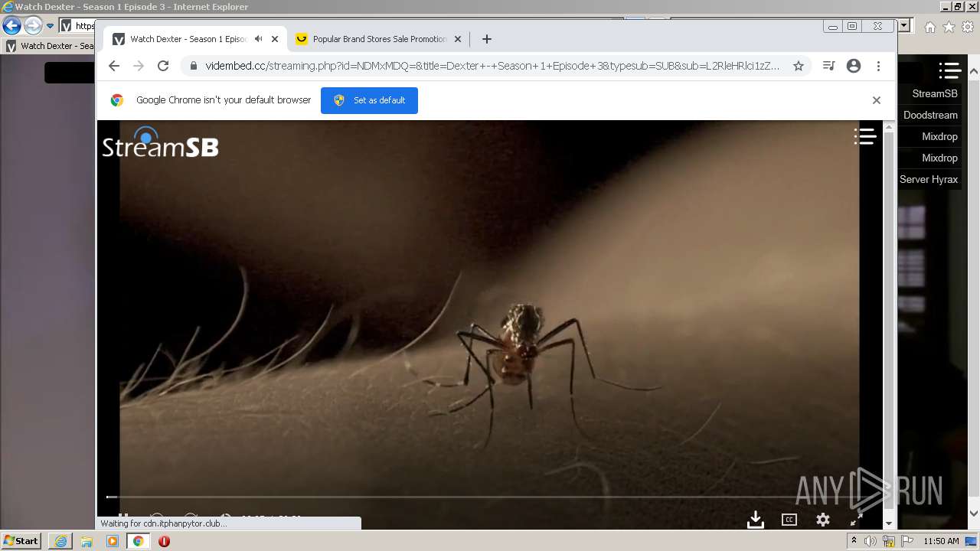This screenshot has height=551, width=980.
Task: Click Set as default button
Action: 369,100
